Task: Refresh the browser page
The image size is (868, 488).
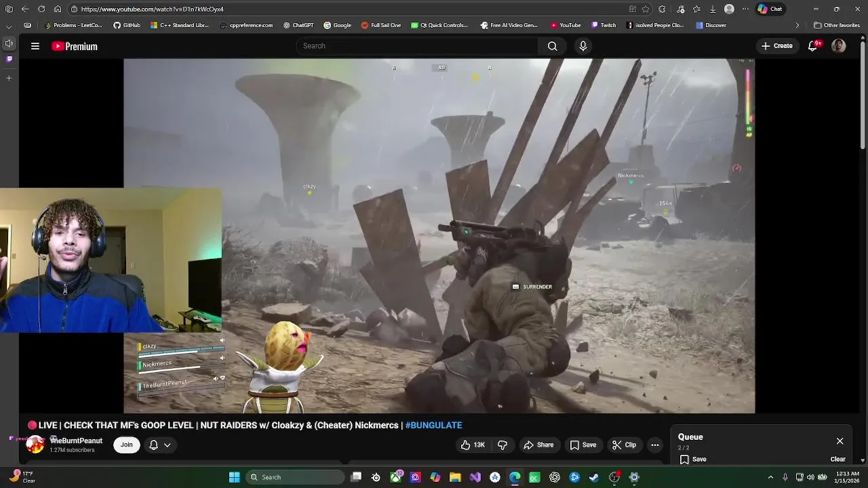Action: coord(41,9)
